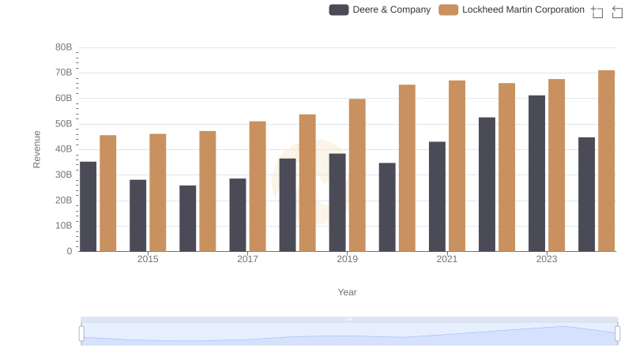Click Deere bar for 2023
632x364 pixels.
tap(537, 173)
